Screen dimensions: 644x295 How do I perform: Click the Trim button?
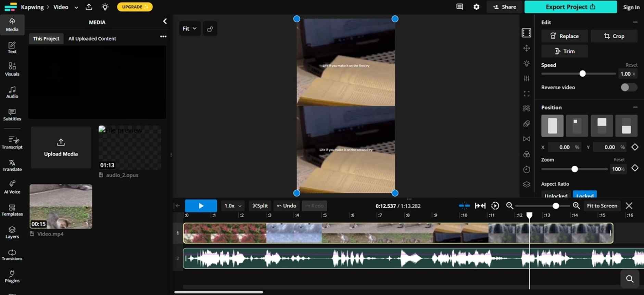coord(564,51)
